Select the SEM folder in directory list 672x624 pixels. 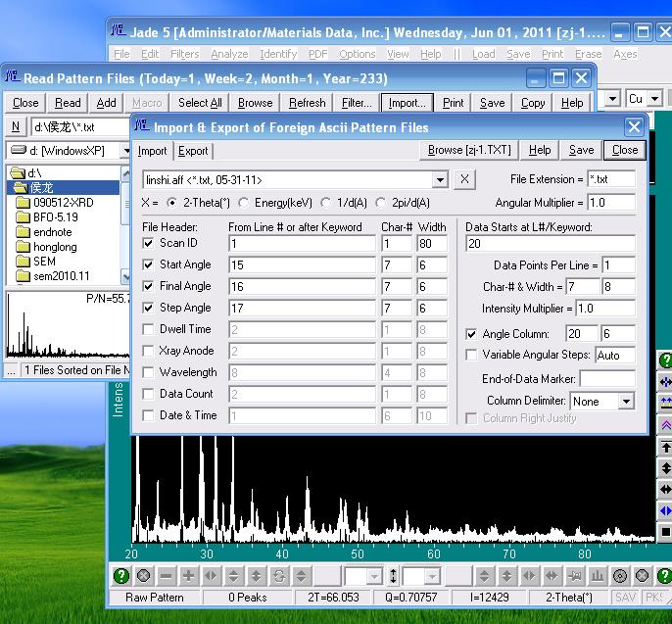44,262
